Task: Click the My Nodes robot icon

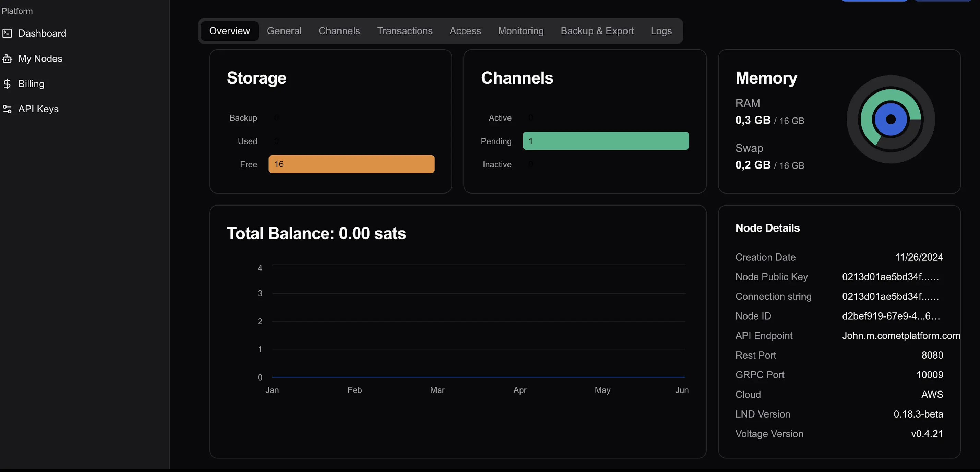Action: coord(7,59)
